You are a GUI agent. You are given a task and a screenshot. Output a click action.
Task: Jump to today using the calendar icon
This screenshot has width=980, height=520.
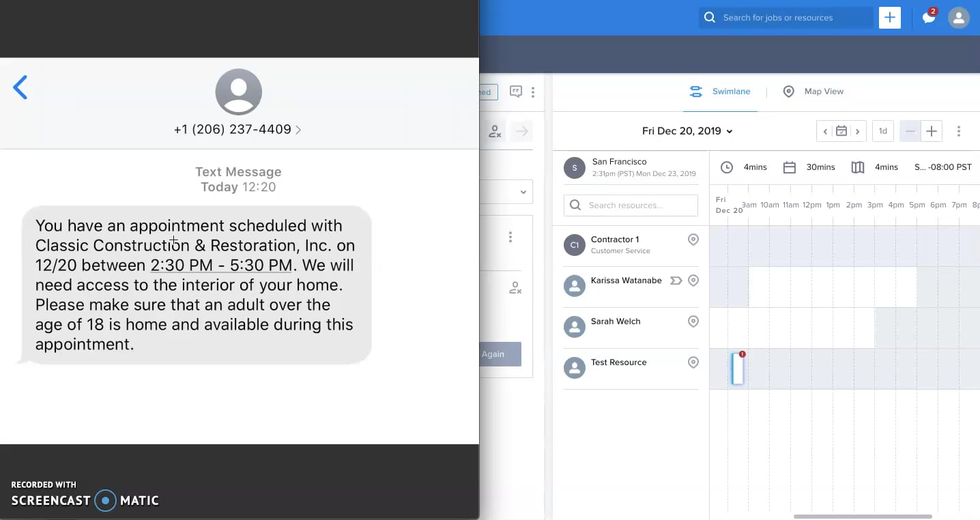pos(841,131)
